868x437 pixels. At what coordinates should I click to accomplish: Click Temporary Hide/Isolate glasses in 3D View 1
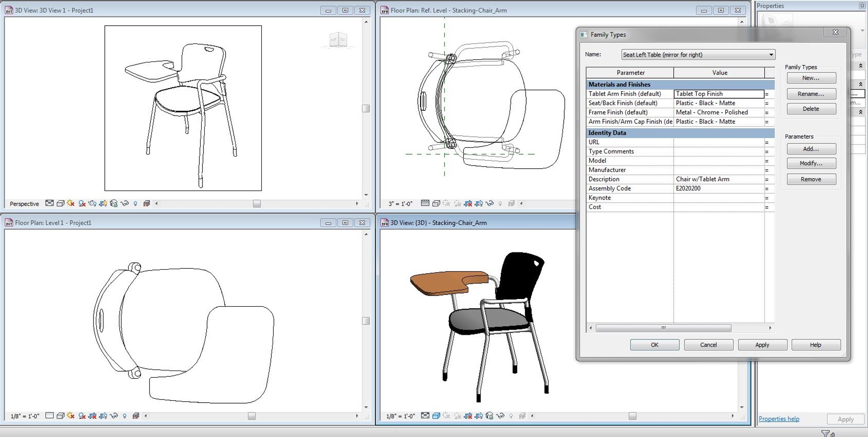(x=125, y=204)
